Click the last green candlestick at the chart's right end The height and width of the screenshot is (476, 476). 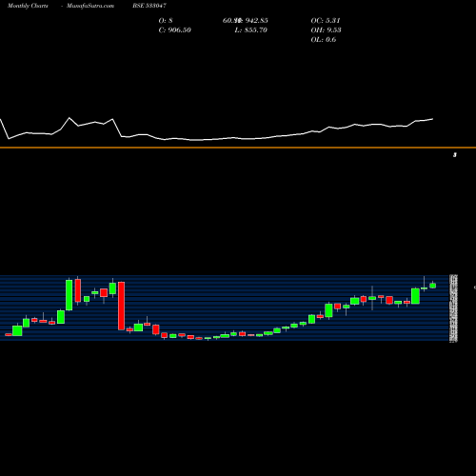point(433,286)
